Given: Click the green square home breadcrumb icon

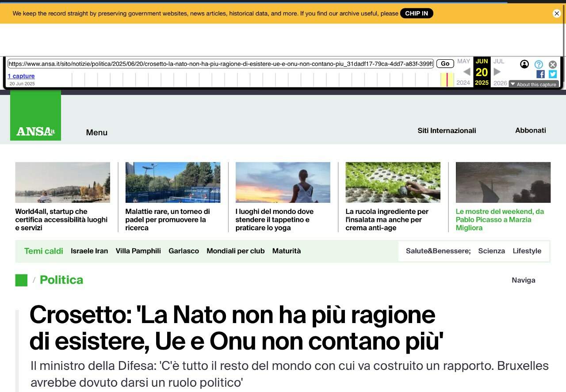Looking at the screenshot, I should [21, 280].
